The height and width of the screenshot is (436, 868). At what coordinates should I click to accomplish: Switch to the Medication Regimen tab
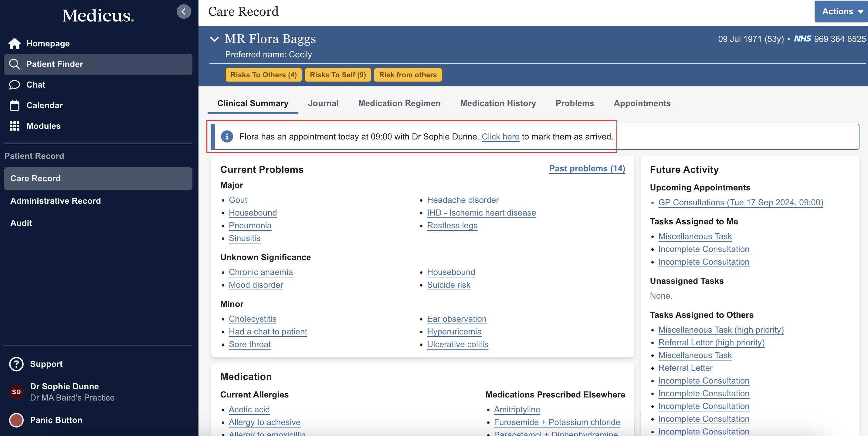(x=399, y=103)
